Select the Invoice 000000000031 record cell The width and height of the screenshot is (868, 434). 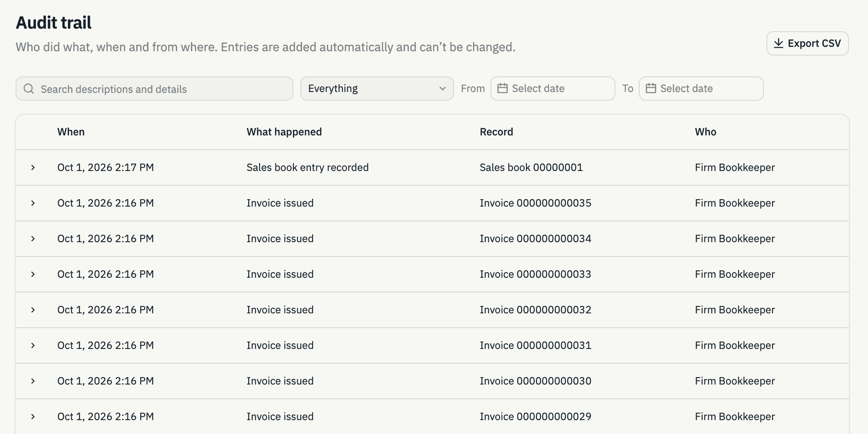click(536, 345)
